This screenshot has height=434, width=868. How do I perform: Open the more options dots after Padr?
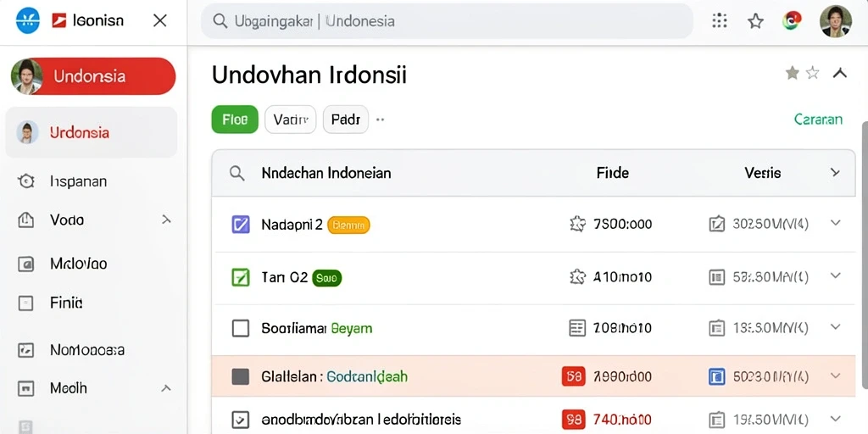click(381, 120)
